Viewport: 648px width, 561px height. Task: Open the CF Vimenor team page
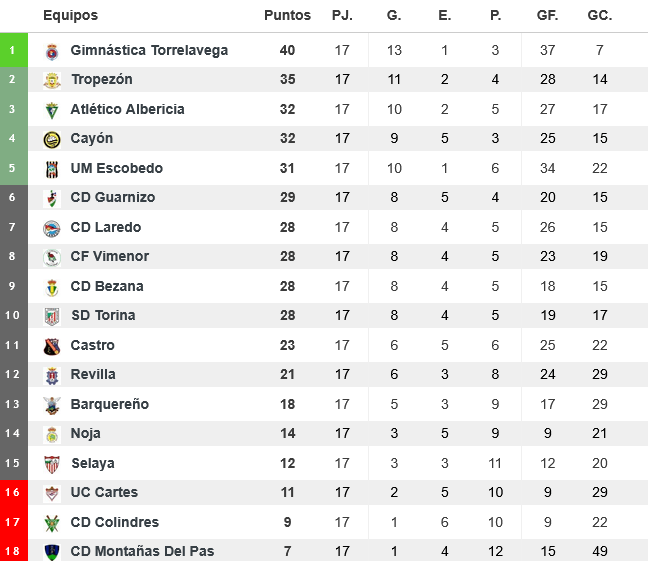click(109, 257)
